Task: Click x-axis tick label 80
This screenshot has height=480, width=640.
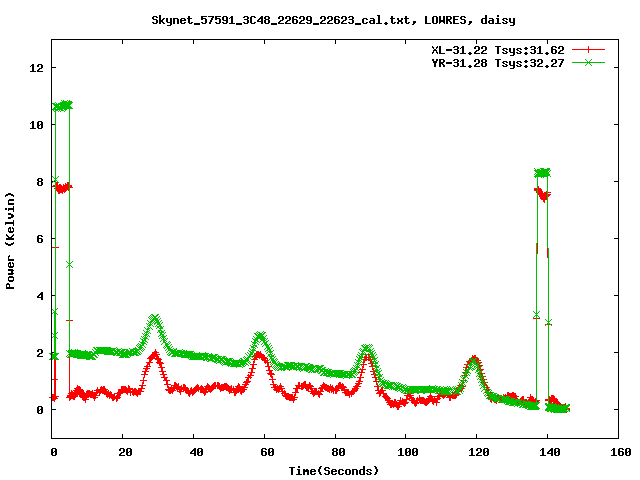Action: 338,452
